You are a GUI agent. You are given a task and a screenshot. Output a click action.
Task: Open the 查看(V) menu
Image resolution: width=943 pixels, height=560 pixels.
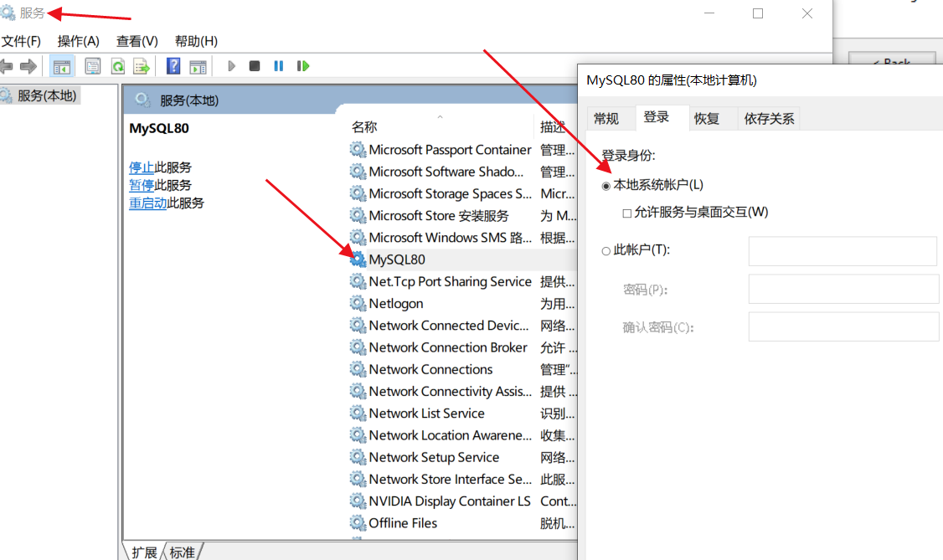(x=137, y=40)
